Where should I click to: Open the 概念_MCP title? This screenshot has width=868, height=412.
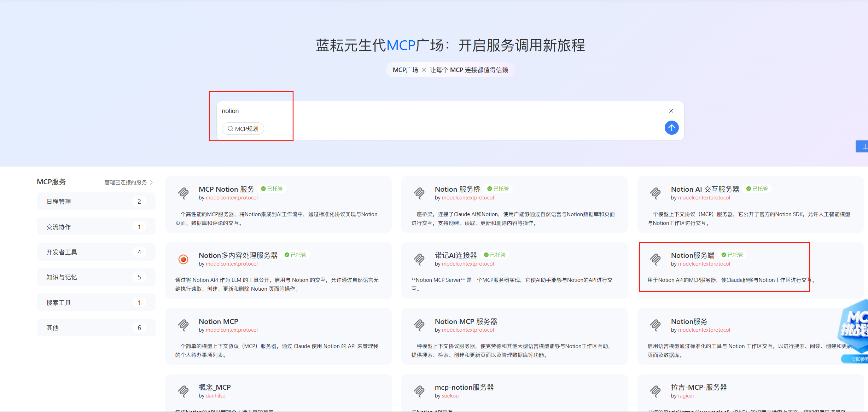[215, 387]
